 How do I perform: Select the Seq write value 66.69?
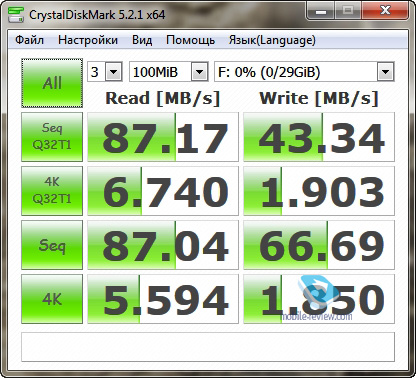pos(319,245)
